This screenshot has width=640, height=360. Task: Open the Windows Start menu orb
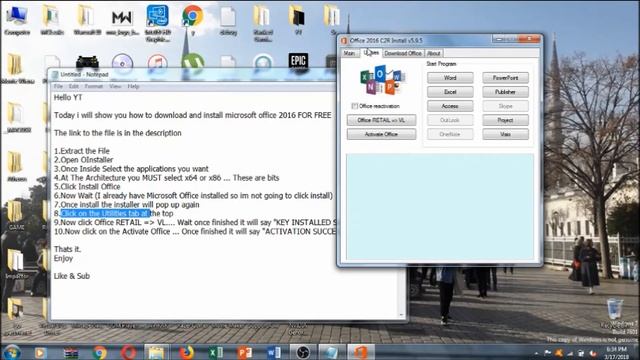point(12,352)
